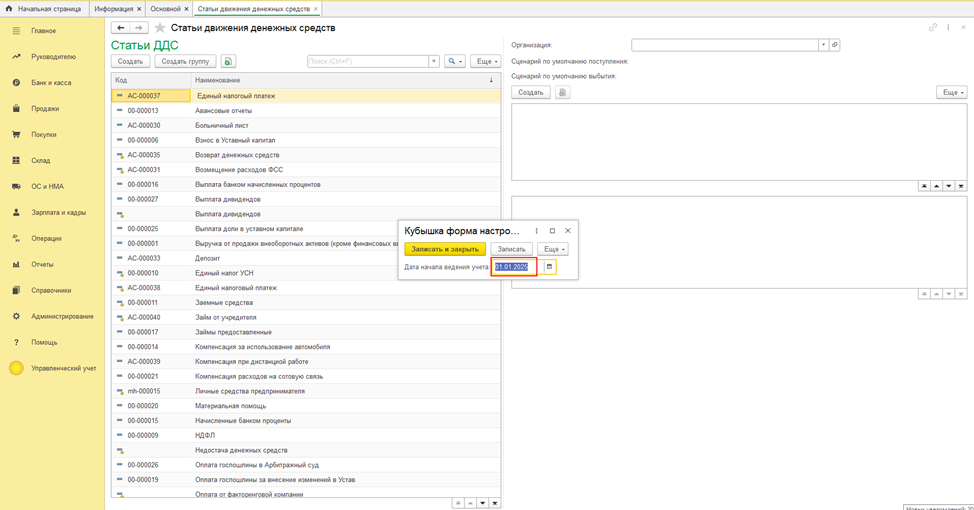The image size is (974, 510).
Task: Open Операции section in sidebar
Action: tap(46, 239)
